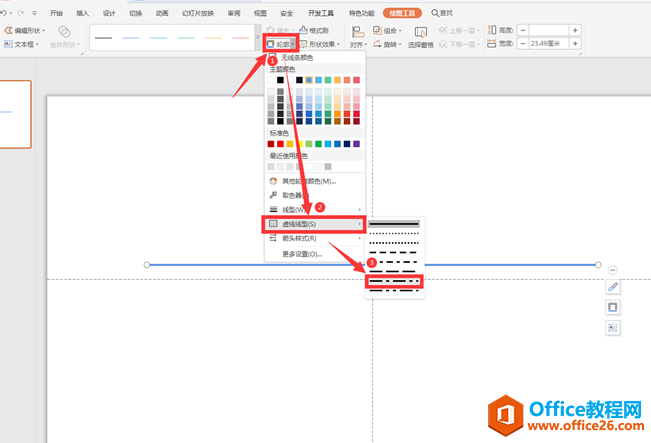This screenshot has width=651, height=443.
Task: Open the 轮廓 outline dropdown arrow
Action: [x=293, y=44]
